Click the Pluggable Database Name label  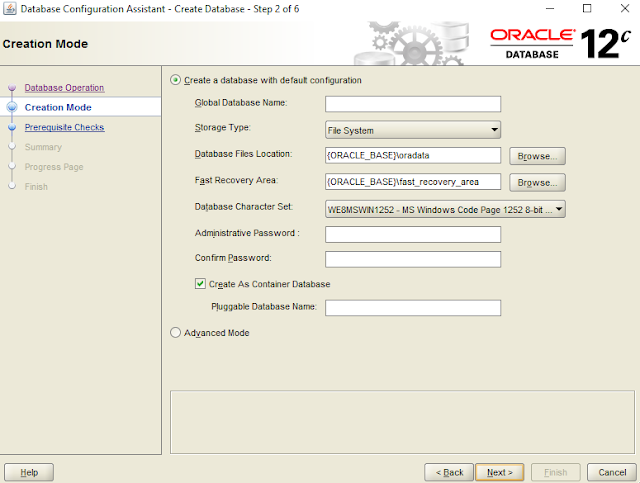pyautogui.click(x=264, y=307)
